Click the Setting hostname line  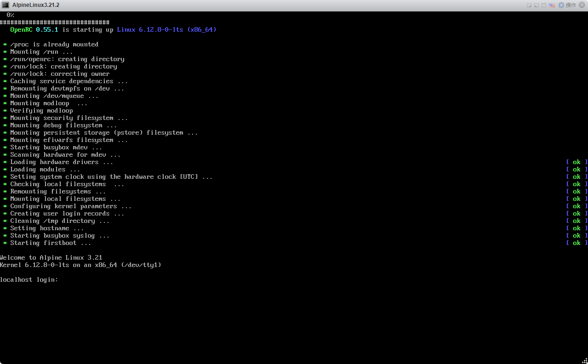(47, 228)
